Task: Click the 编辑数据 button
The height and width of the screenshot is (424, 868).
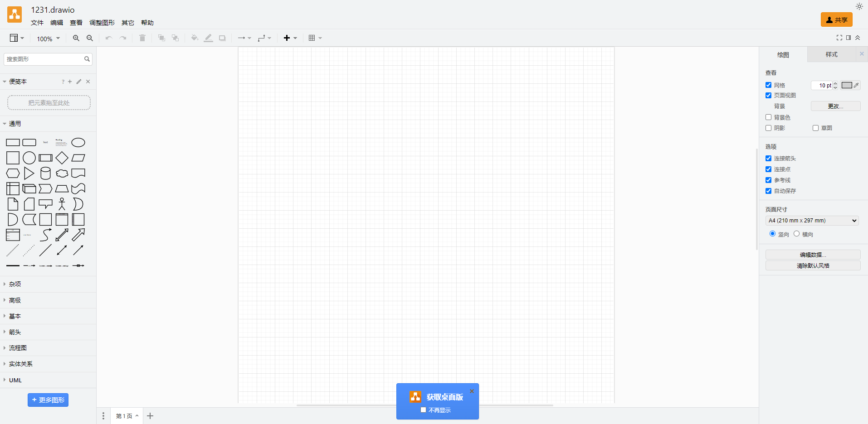Action: 813,255
